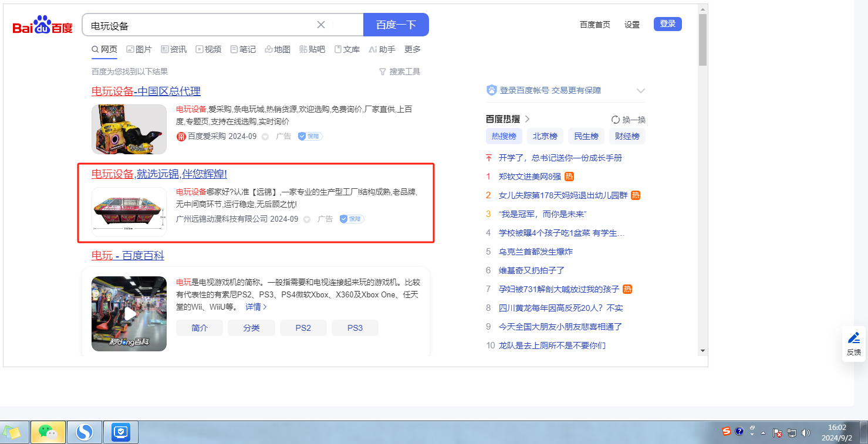Switch to the 图片 search tab

pos(139,49)
